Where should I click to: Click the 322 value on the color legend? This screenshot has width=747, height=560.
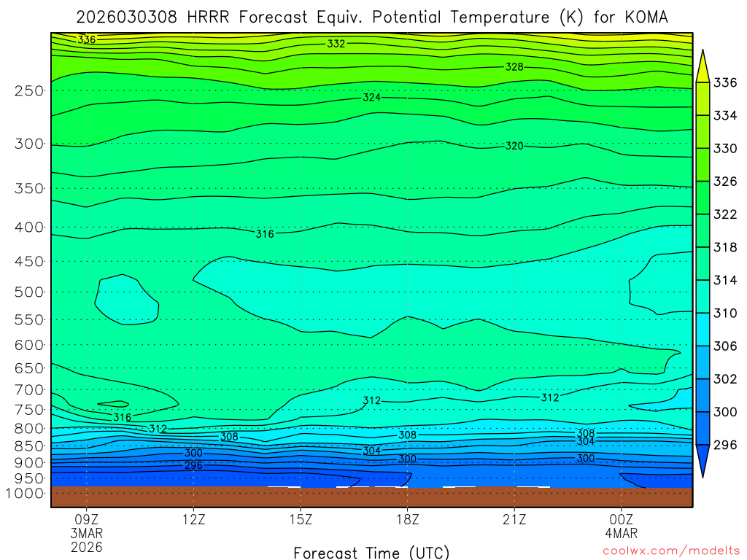click(725, 214)
